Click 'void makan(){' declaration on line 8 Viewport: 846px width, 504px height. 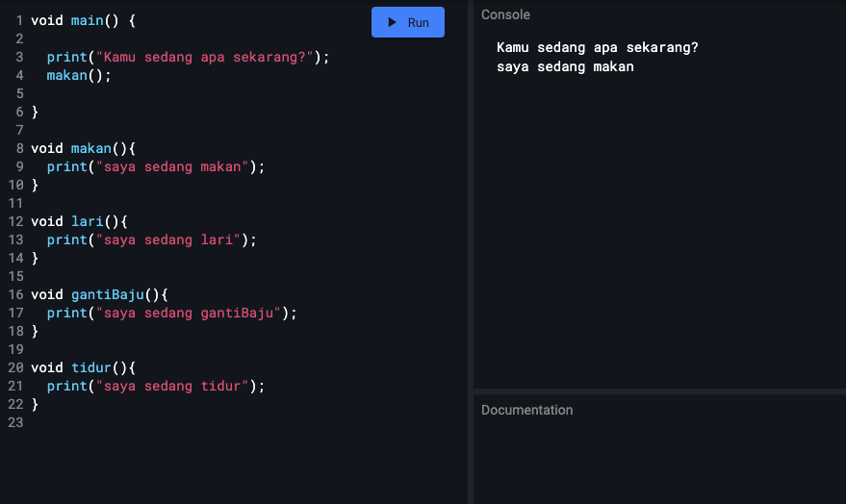tap(83, 148)
